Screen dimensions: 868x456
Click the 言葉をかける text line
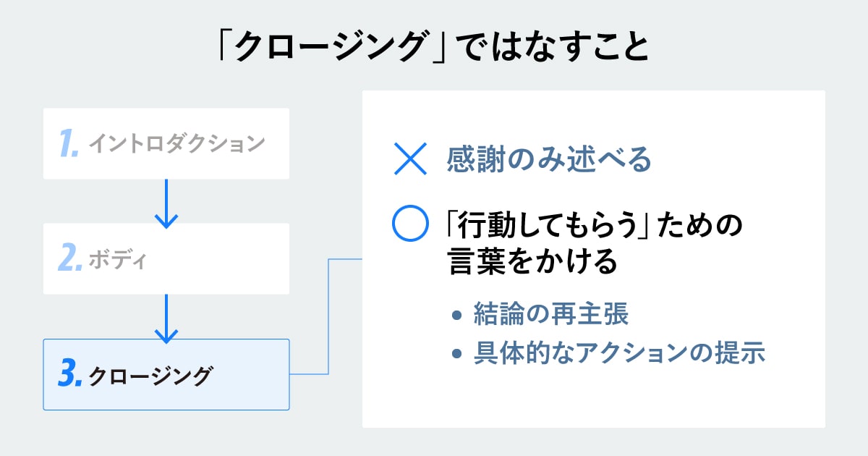[533, 261]
